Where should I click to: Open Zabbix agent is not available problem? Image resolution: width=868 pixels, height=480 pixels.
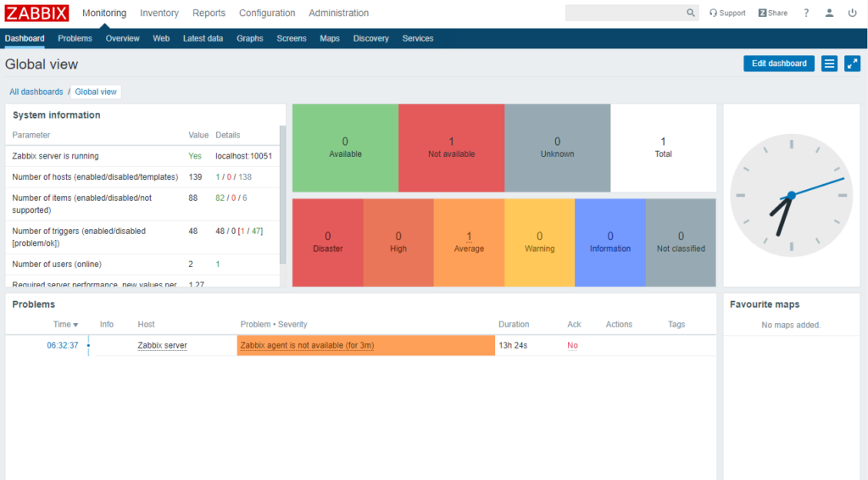[307, 345]
